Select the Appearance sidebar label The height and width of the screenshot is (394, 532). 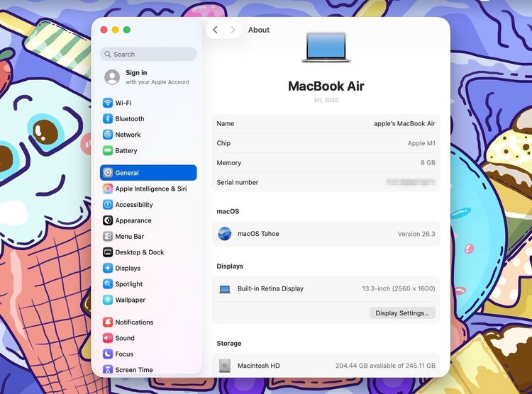[x=133, y=220]
